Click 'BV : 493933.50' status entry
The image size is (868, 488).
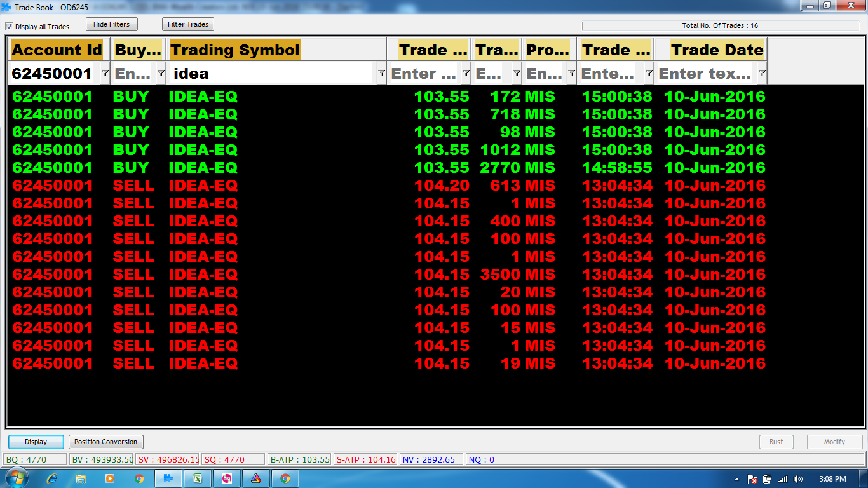(102, 459)
